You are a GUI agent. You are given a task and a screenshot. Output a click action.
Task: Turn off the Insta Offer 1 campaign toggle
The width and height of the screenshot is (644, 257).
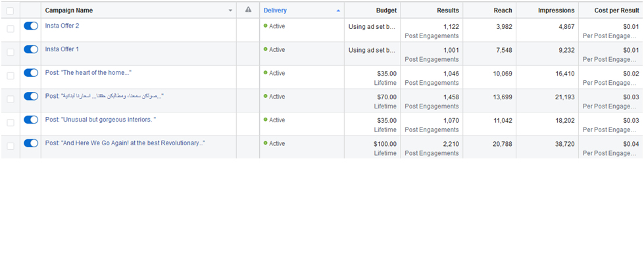coord(31,49)
